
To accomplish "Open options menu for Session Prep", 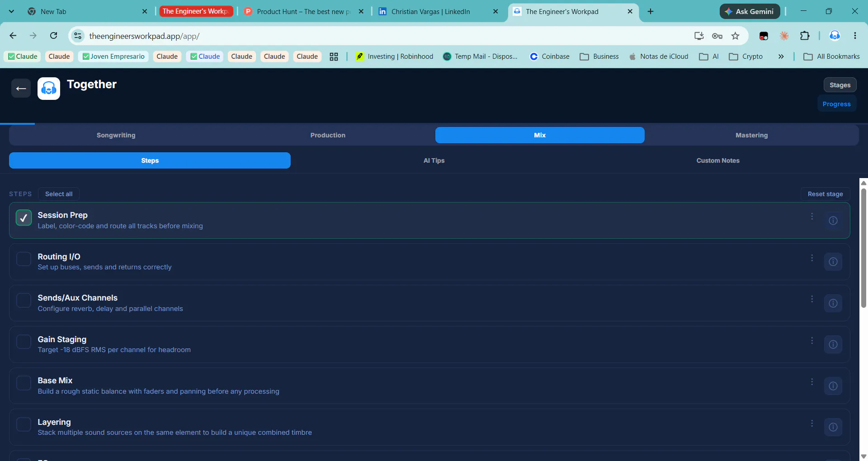I will 812,216.
